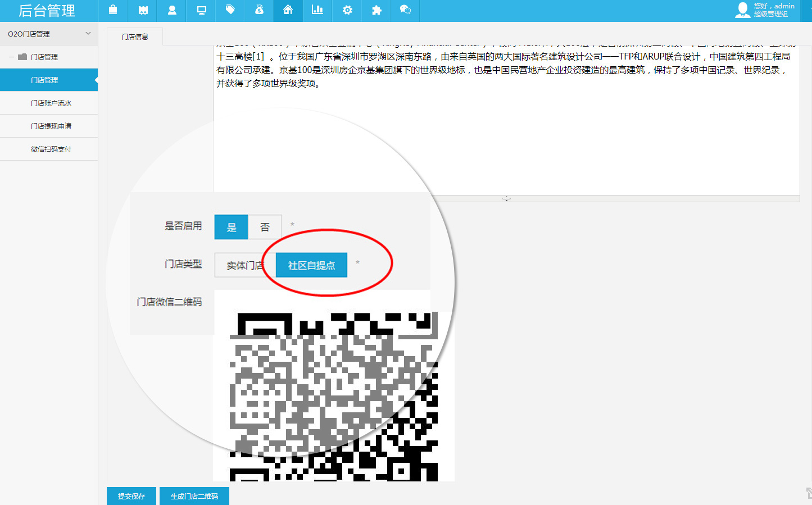Open the gear settings icon in top bar
The image size is (812, 505).
click(347, 10)
